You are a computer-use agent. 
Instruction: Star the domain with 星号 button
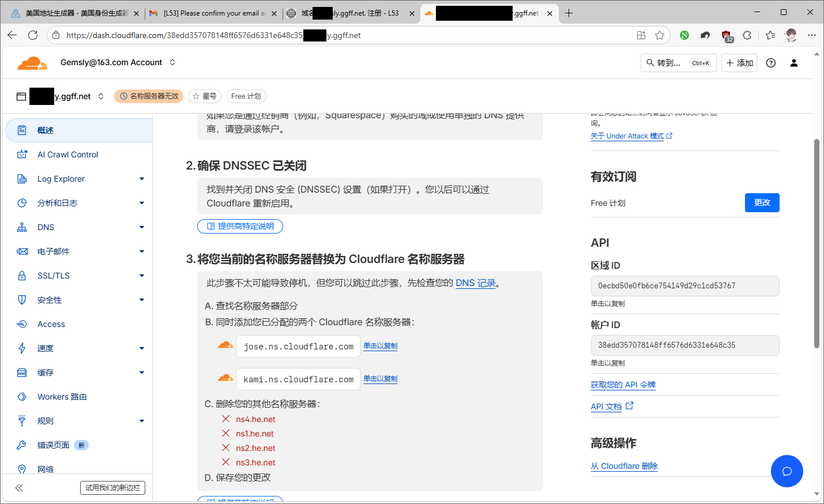205,96
